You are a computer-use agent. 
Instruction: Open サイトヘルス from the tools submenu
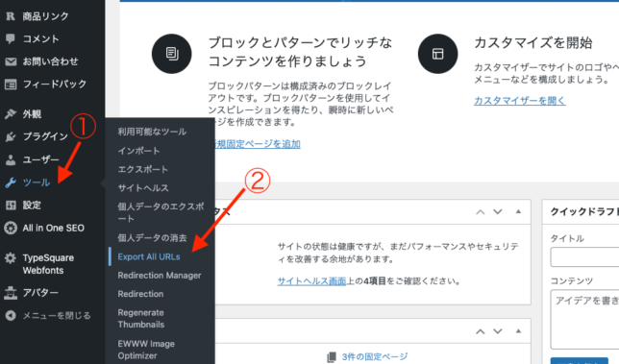coord(143,188)
